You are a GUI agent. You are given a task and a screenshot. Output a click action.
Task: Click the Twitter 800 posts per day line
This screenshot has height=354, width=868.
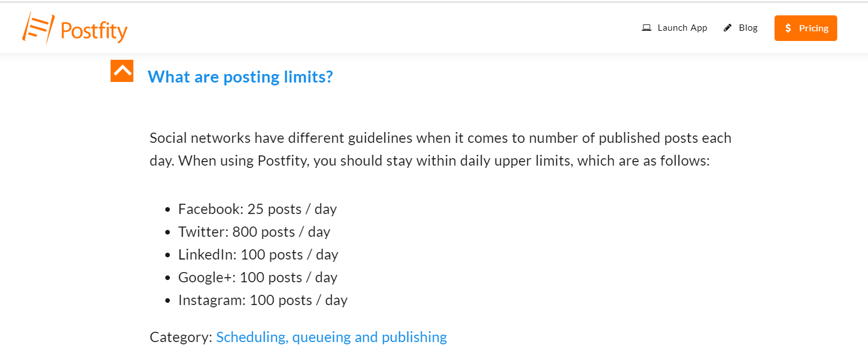pos(254,232)
